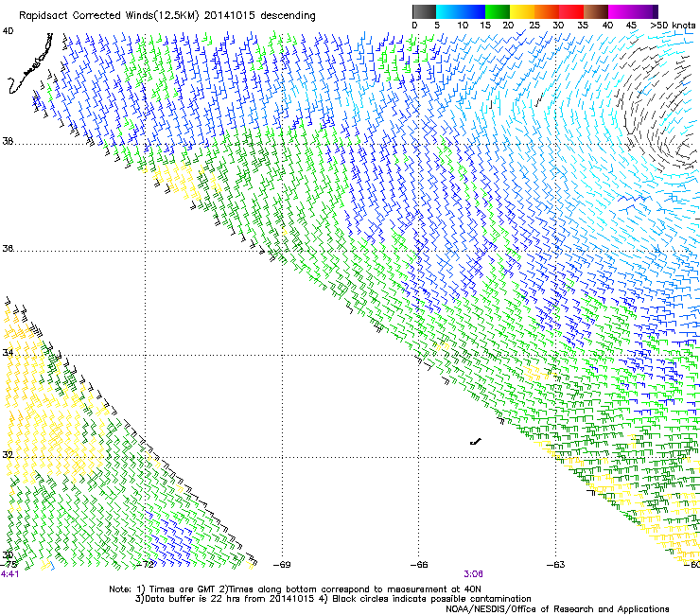Click the '25' legend scale label

point(534,26)
